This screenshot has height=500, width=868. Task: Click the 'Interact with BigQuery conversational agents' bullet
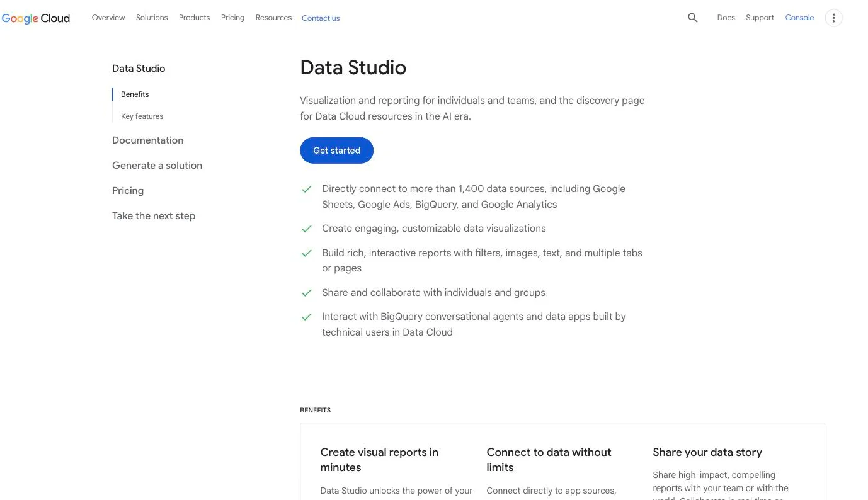click(x=474, y=324)
